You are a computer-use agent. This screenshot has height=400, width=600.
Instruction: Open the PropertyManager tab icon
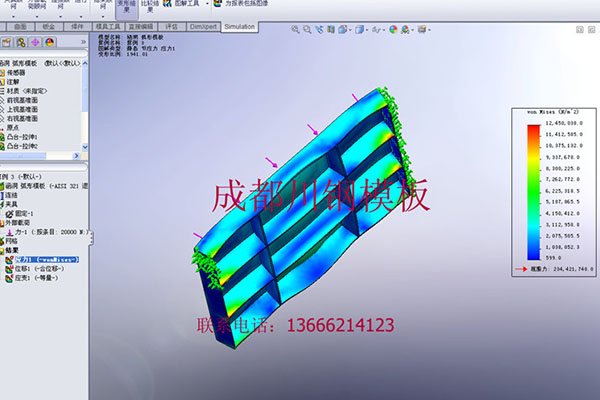click(7, 42)
